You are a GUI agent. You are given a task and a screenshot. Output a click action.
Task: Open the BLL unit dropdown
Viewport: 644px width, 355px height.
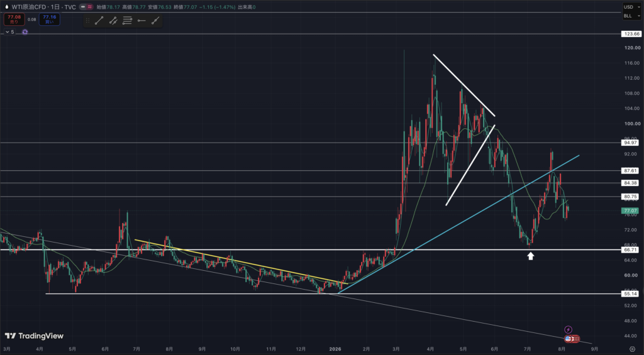pyautogui.click(x=631, y=16)
